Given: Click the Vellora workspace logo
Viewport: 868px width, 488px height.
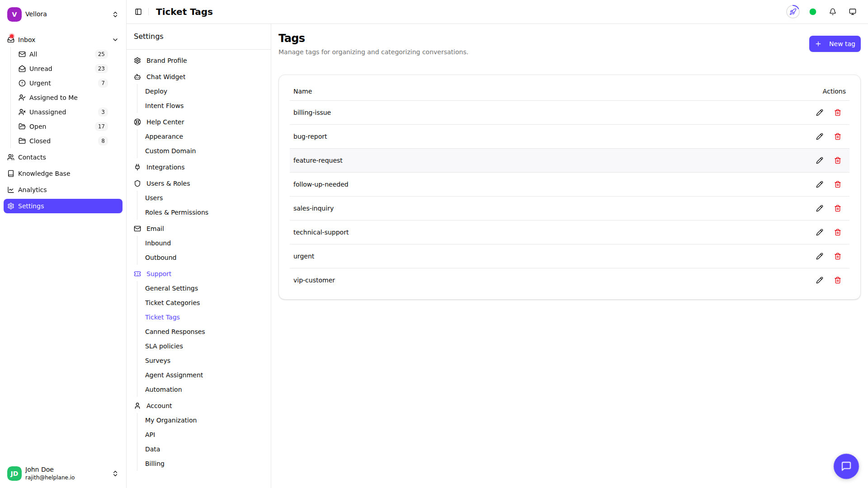Looking at the screenshot, I should (x=14, y=14).
